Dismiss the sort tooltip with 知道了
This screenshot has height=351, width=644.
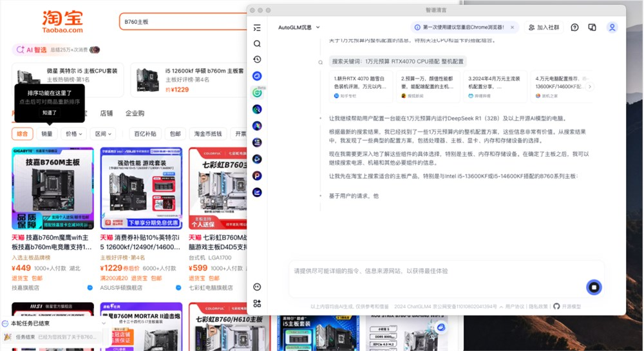pos(50,113)
